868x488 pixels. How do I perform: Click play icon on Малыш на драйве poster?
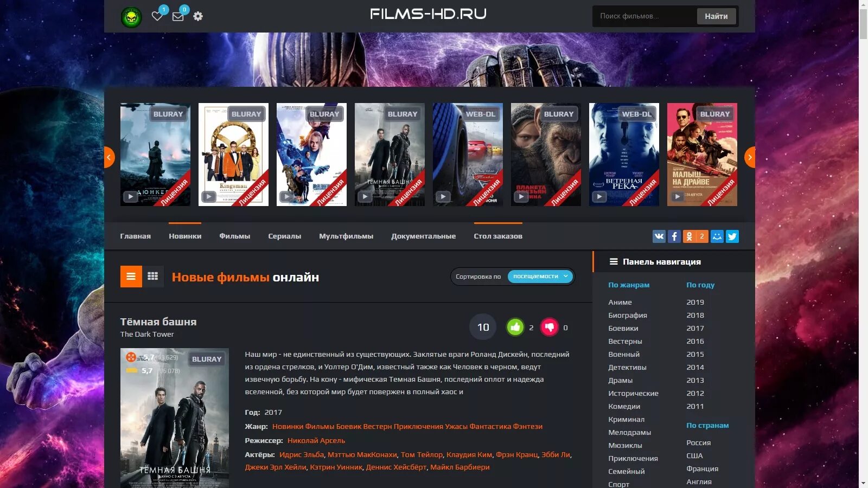pos(677,197)
